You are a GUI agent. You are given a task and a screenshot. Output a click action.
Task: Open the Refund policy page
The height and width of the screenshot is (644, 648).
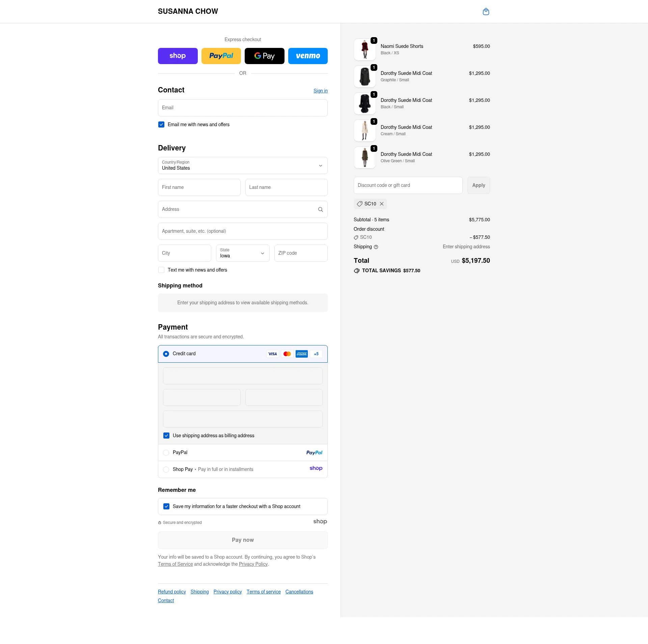tap(172, 591)
